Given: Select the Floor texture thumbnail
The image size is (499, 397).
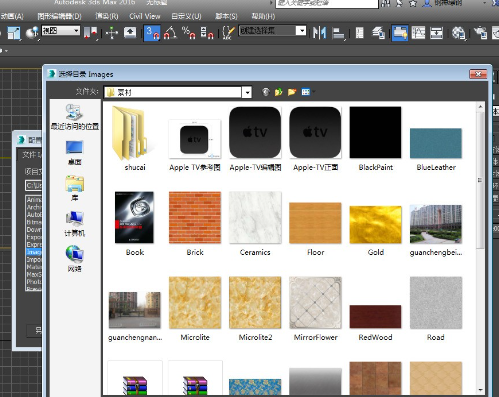Looking at the screenshot, I should click(x=315, y=229).
